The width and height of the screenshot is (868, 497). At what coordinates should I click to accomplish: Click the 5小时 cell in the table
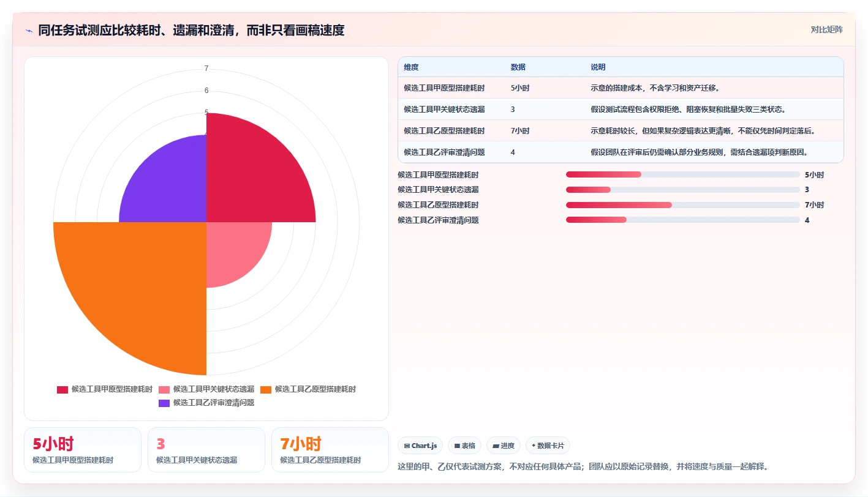520,88
